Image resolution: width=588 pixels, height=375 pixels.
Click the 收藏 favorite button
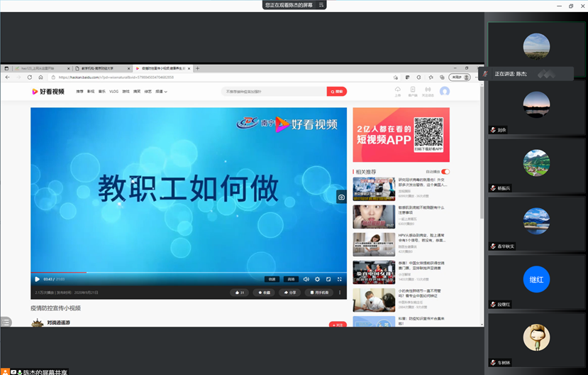264,293
